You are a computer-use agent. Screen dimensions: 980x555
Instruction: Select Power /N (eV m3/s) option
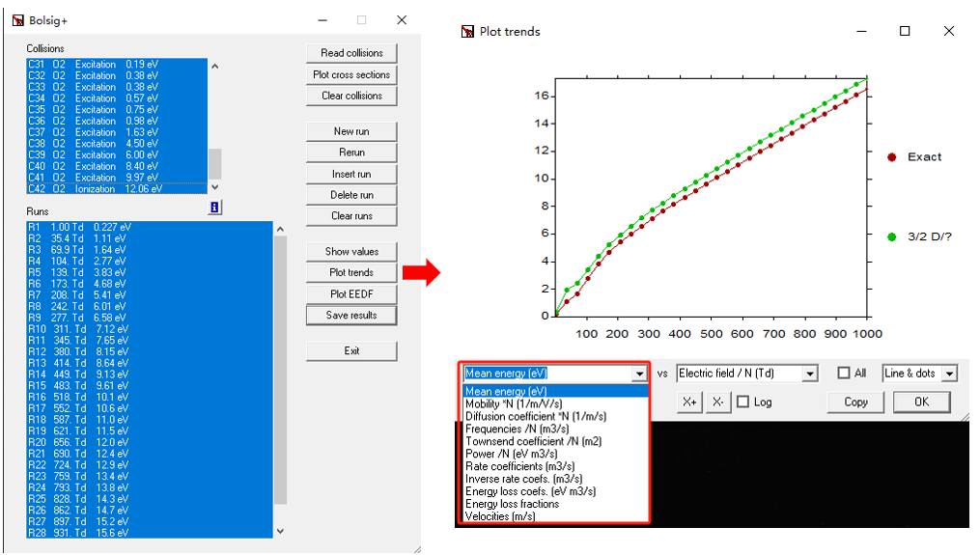(555, 454)
